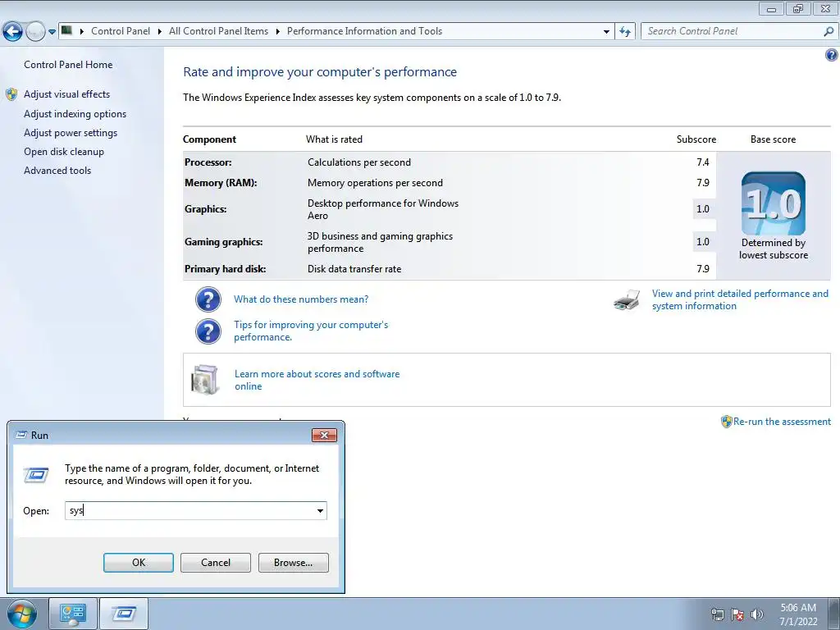The height and width of the screenshot is (630, 840).
Task: Click the printer icon
Action: point(627,300)
